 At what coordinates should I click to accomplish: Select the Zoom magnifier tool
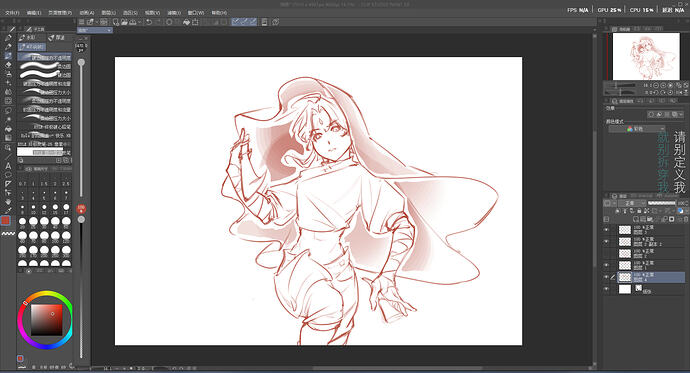(x=8, y=147)
